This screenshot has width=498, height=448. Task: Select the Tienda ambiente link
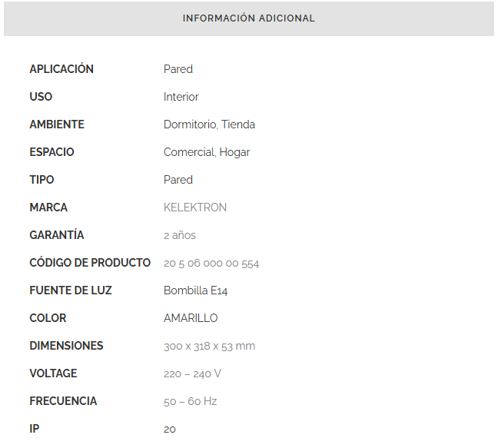[238, 124]
